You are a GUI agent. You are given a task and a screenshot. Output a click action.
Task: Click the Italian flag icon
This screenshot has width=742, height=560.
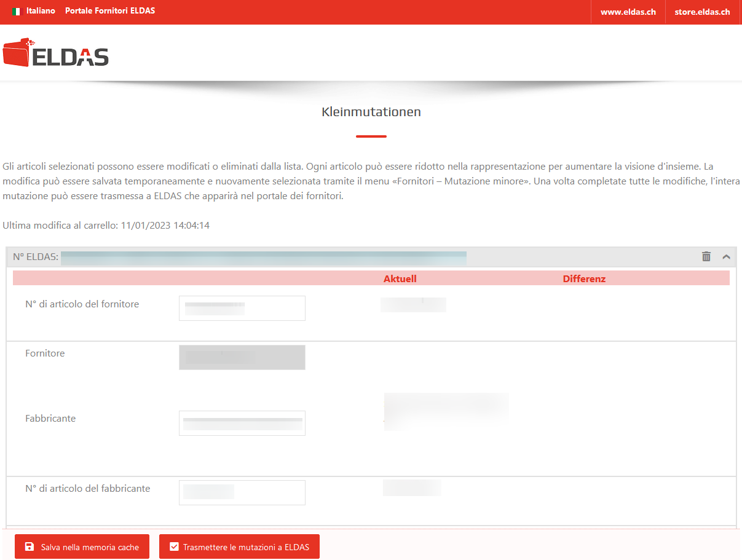pos(15,11)
